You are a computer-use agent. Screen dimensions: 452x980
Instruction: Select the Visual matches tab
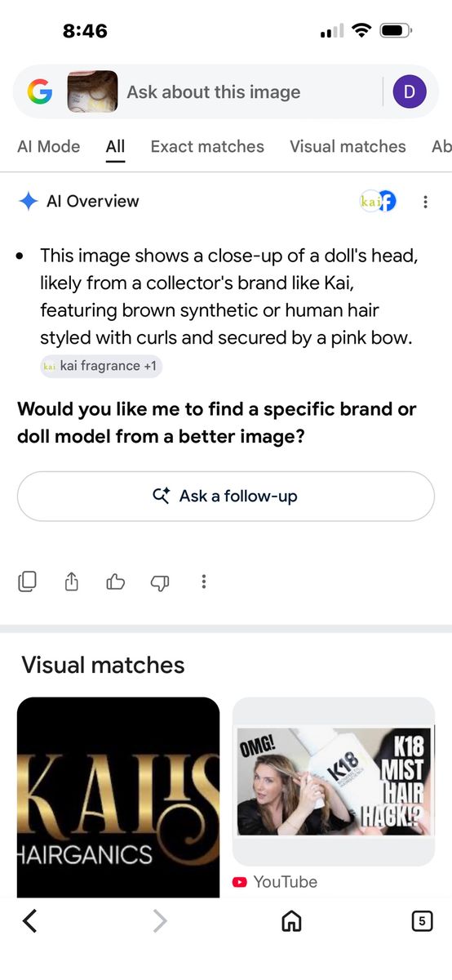pos(348,146)
